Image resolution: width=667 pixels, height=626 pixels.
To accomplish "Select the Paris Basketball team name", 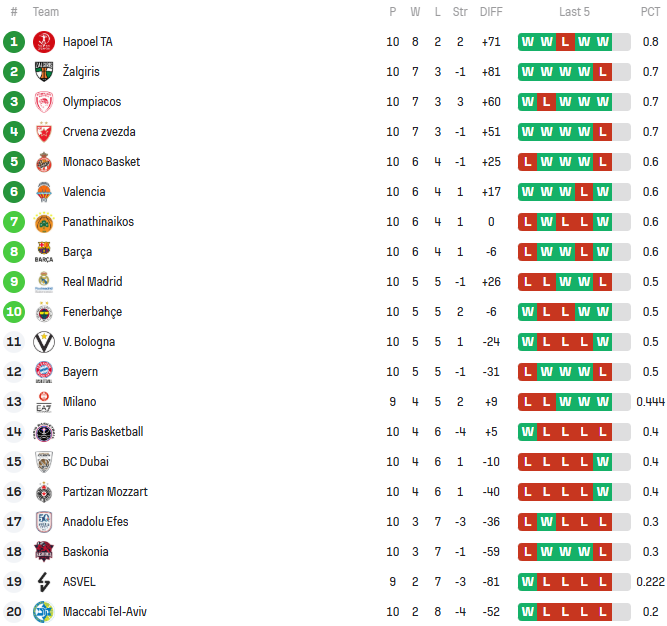I will point(103,432).
